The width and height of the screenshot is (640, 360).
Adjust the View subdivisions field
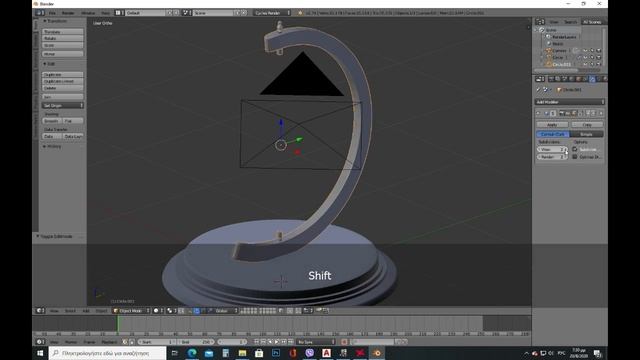click(552, 150)
